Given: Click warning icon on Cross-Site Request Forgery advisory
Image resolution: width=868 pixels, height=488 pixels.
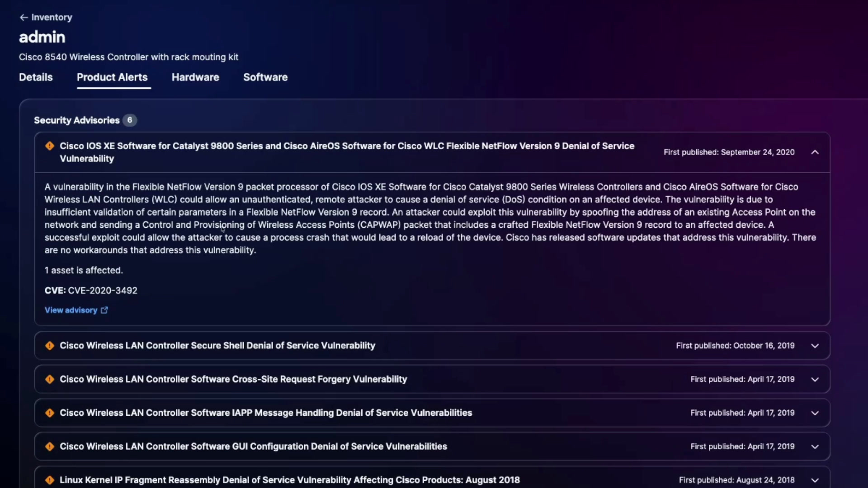Looking at the screenshot, I should pos(50,379).
